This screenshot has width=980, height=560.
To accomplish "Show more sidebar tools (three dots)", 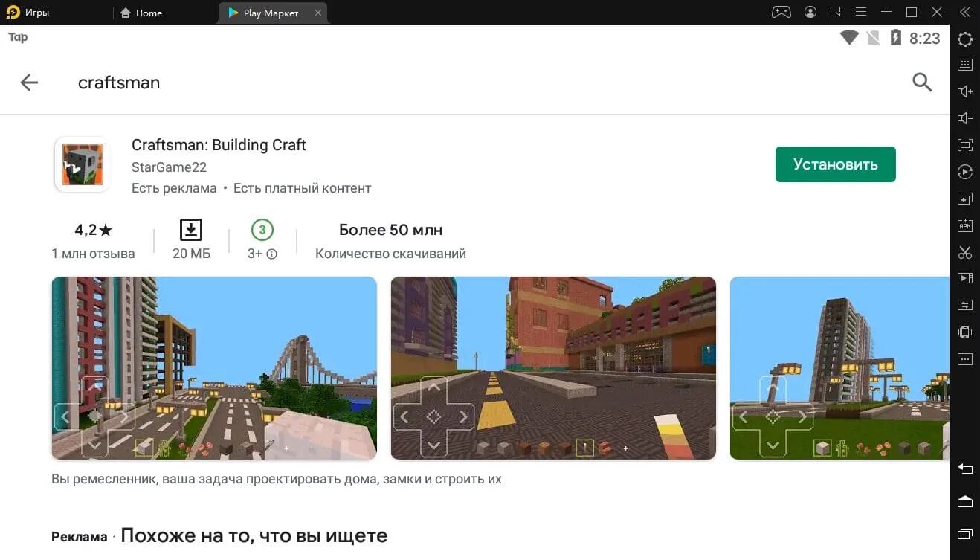I will [964, 359].
